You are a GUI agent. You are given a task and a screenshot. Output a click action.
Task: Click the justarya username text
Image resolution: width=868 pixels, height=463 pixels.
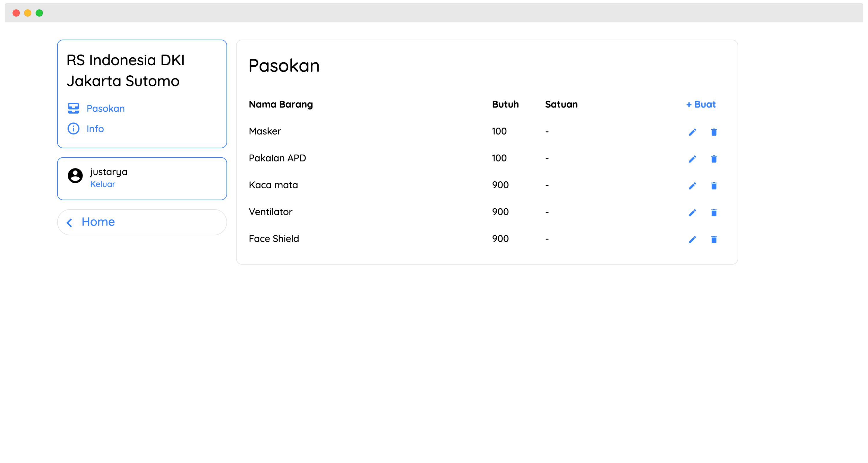pos(109,172)
